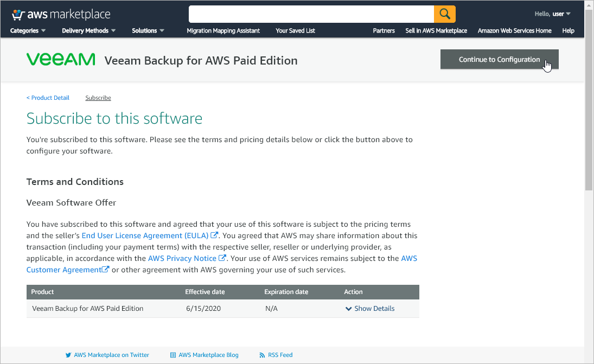Click the AWS Marketplace cart logo
Screen dimensions: 594x364
(61, 15)
